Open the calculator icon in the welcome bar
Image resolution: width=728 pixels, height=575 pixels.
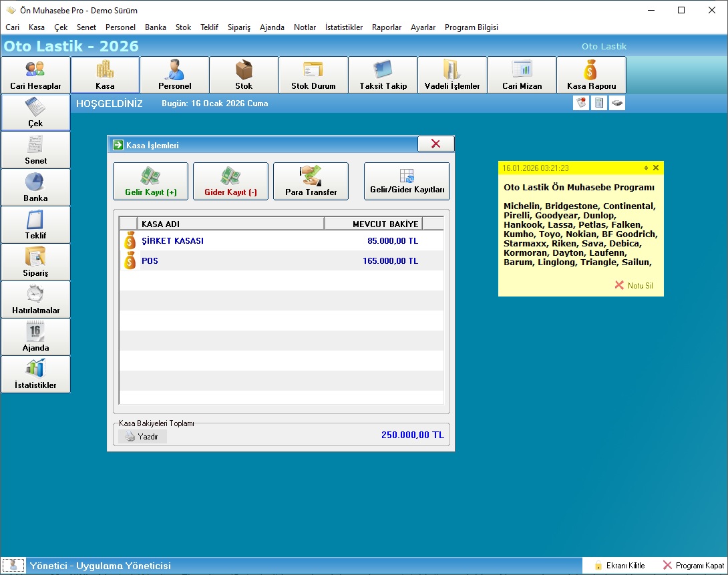599,103
